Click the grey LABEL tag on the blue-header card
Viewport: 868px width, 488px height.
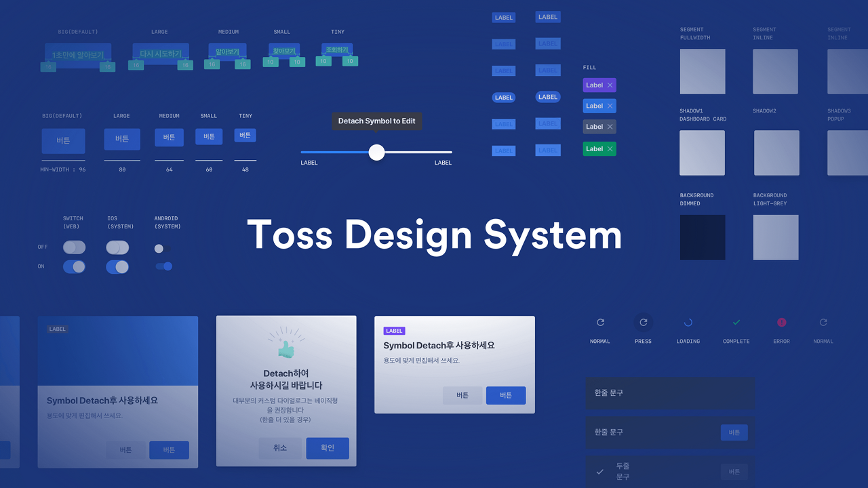coord(58,329)
